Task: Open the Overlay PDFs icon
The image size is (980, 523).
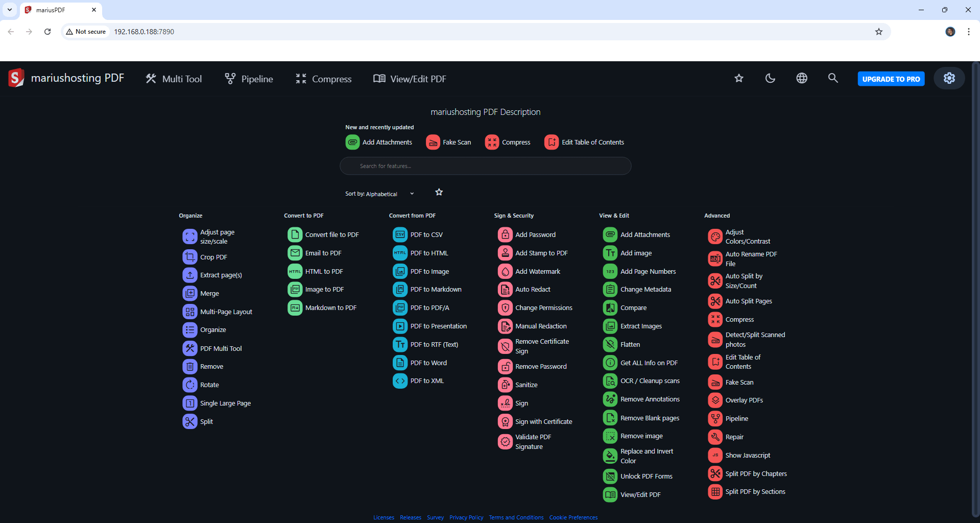Action: tap(715, 400)
